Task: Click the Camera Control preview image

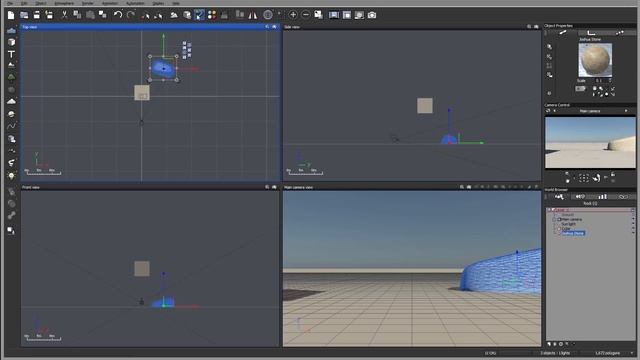Action: (x=590, y=142)
